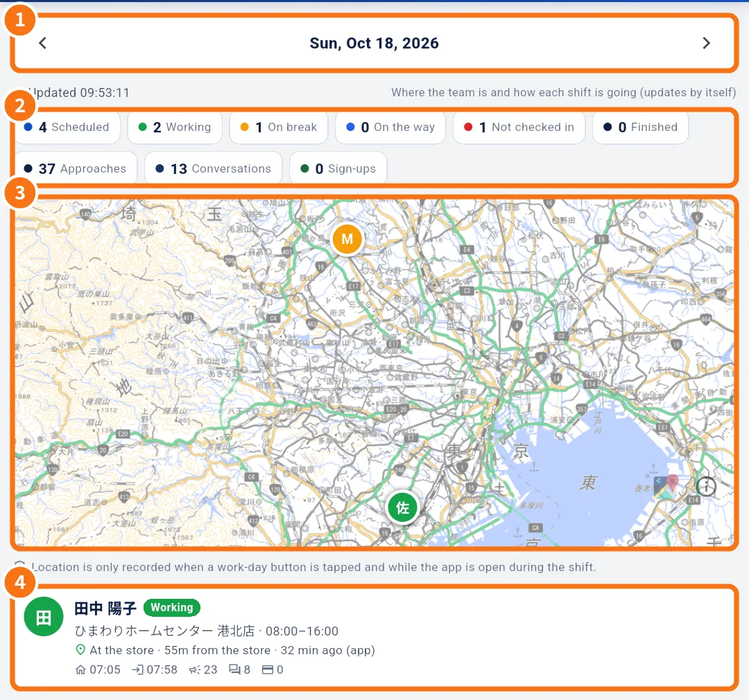Open staff name 田中 陽子
This screenshot has height=700, width=749.
click(105, 608)
